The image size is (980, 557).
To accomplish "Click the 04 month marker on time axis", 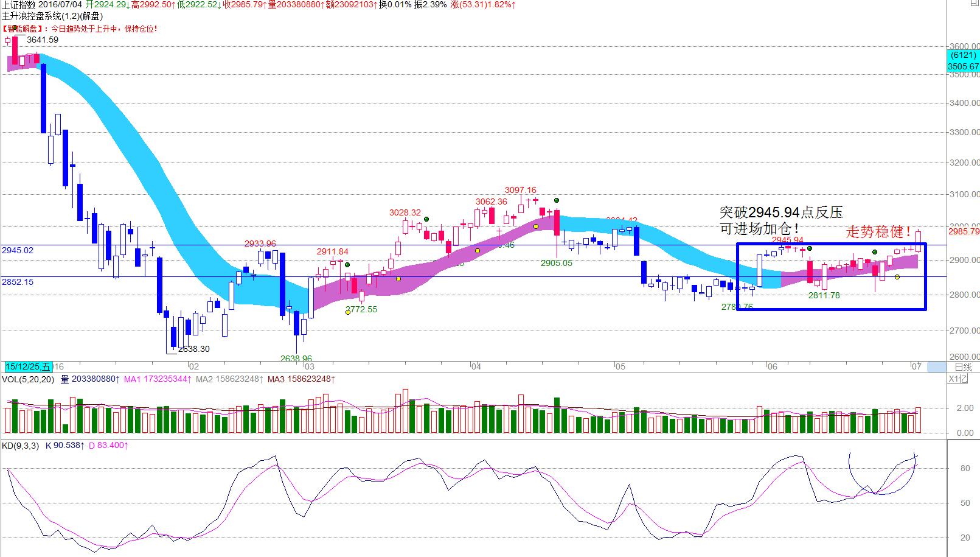I will click(x=475, y=366).
